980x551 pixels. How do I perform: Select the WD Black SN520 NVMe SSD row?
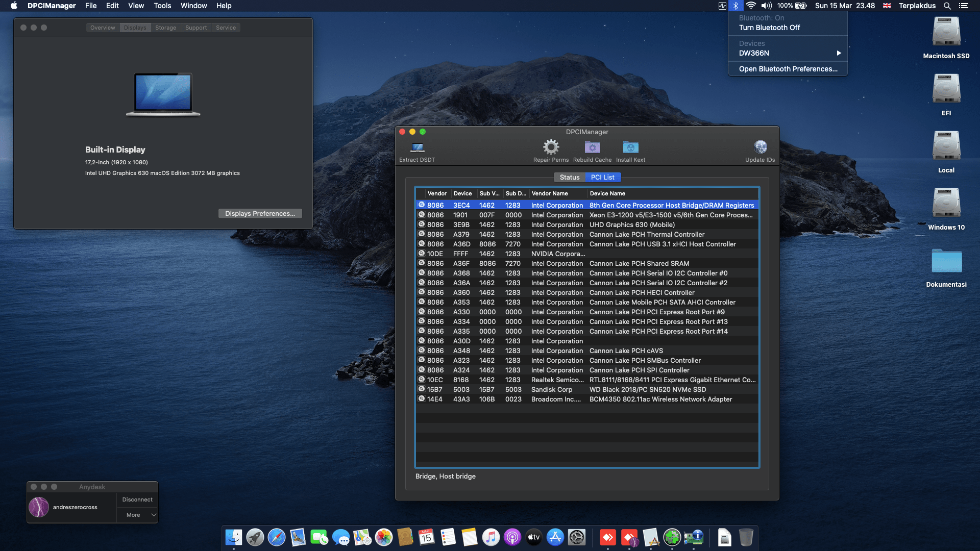(x=587, y=389)
